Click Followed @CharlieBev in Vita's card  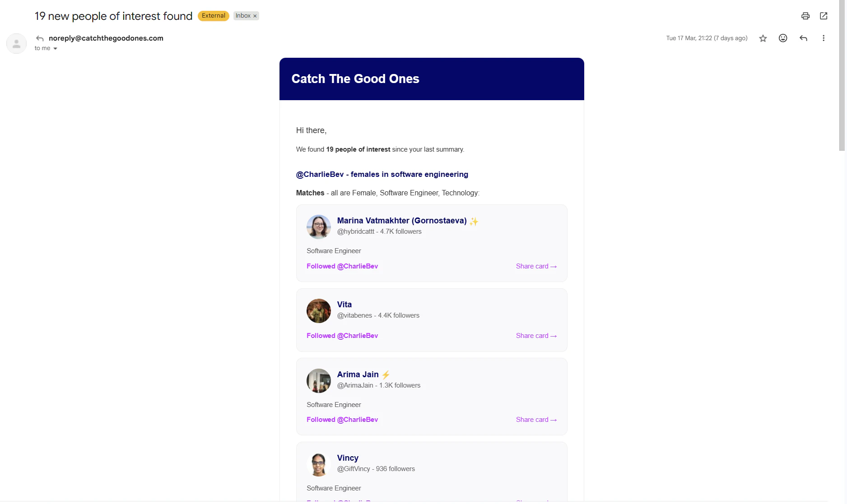click(x=342, y=336)
